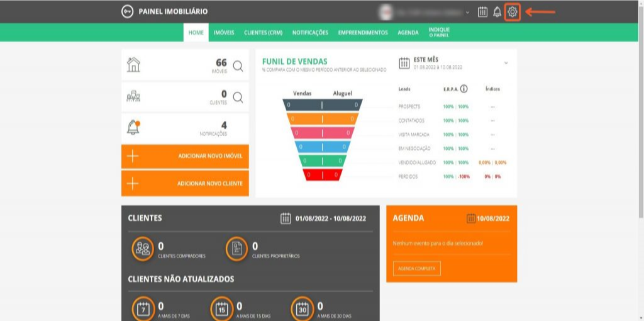Open the Agenda date calendar icon
The image size is (644, 321).
(x=470, y=218)
